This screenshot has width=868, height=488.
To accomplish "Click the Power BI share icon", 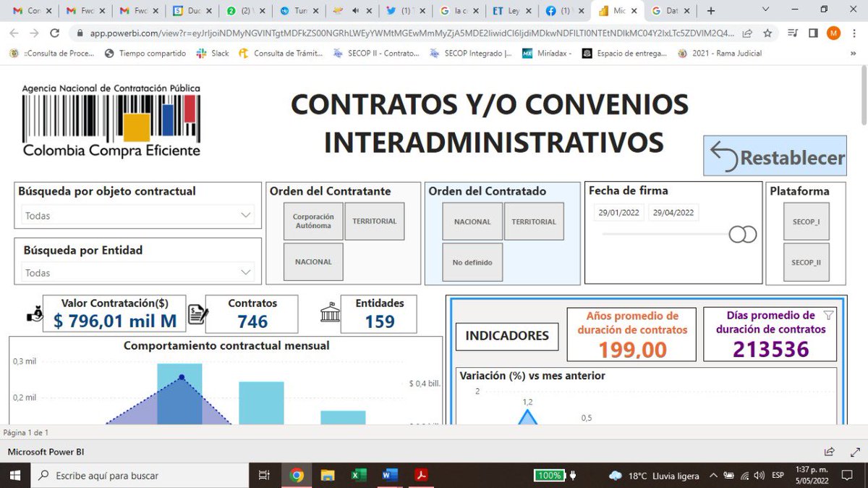I will (830, 451).
